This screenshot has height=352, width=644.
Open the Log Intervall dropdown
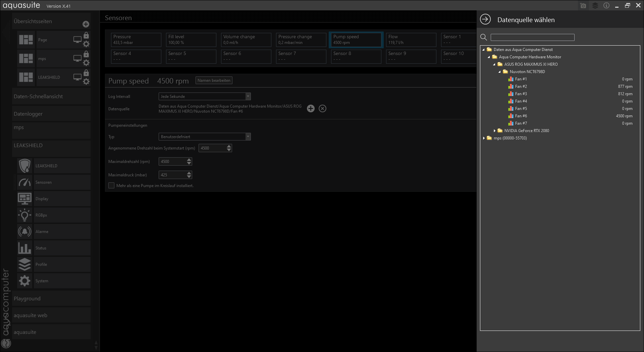coord(205,97)
